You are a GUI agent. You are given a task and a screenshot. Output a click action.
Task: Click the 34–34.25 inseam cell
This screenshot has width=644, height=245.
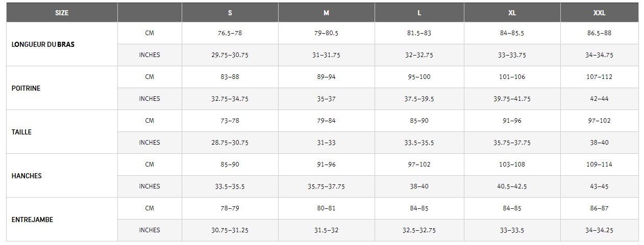coord(599,230)
